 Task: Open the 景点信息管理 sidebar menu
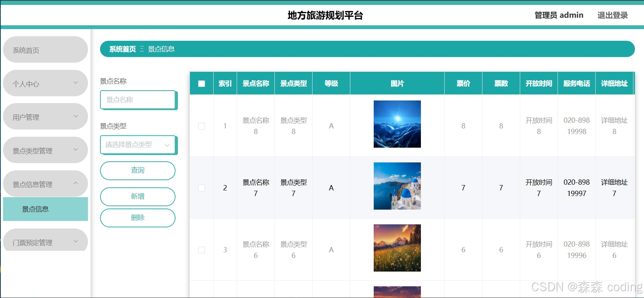click(x=45, y=184)
